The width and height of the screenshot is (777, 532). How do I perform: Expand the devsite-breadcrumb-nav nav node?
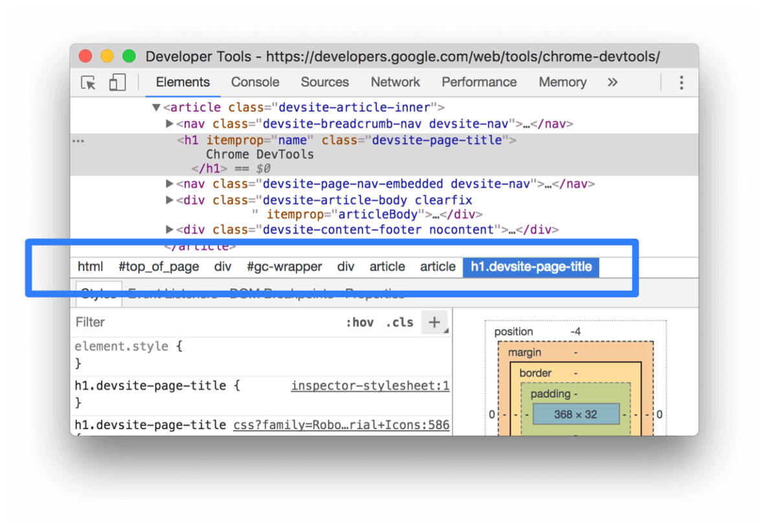[170, 124]
